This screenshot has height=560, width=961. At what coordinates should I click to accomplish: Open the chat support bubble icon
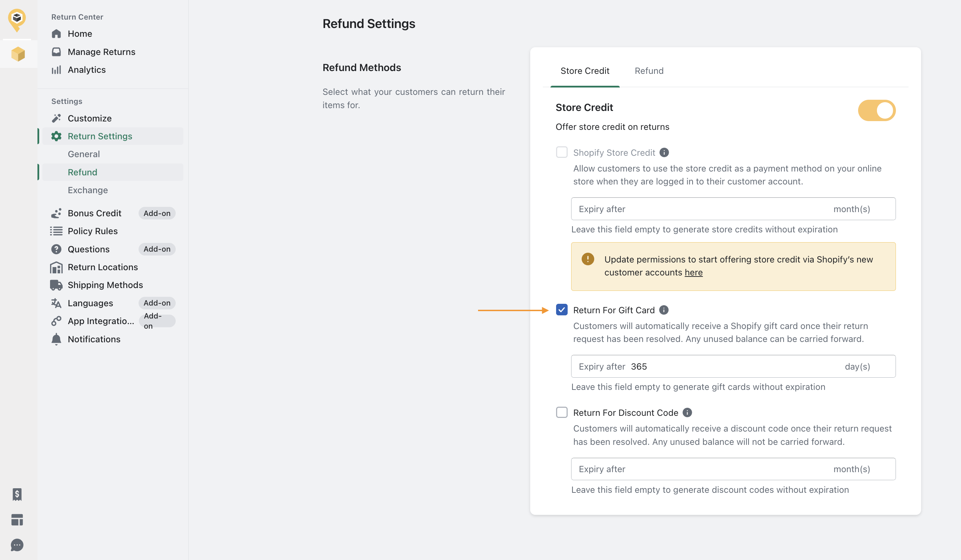pos(17,545)
